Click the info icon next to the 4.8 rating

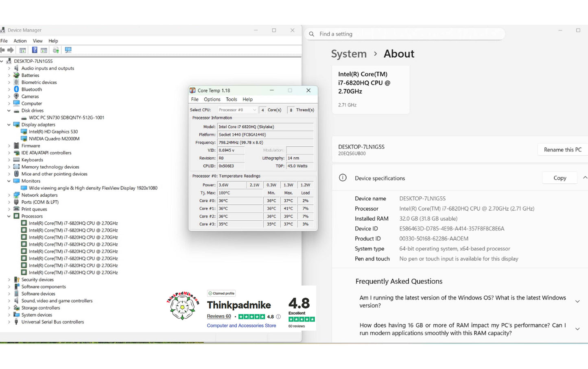(278, 317)
